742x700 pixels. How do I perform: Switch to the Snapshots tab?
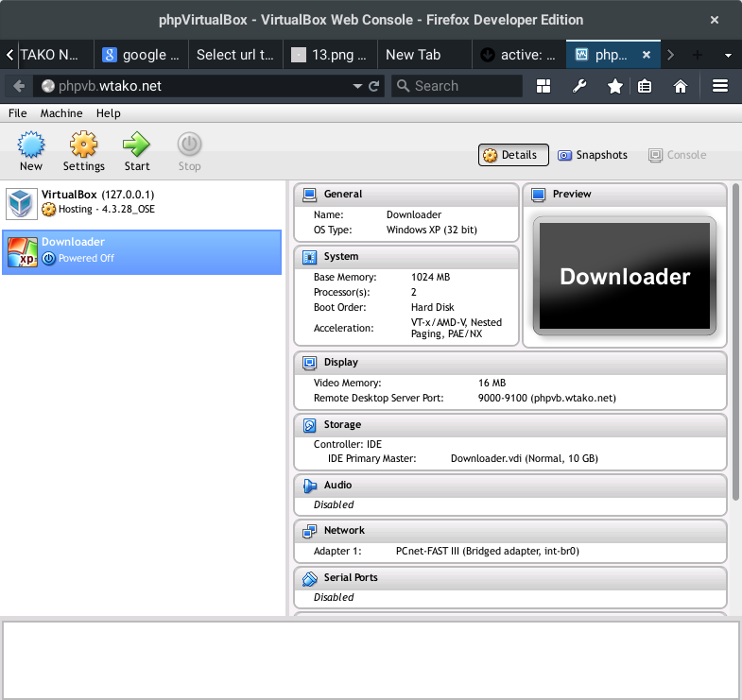[x=593, y=155]
